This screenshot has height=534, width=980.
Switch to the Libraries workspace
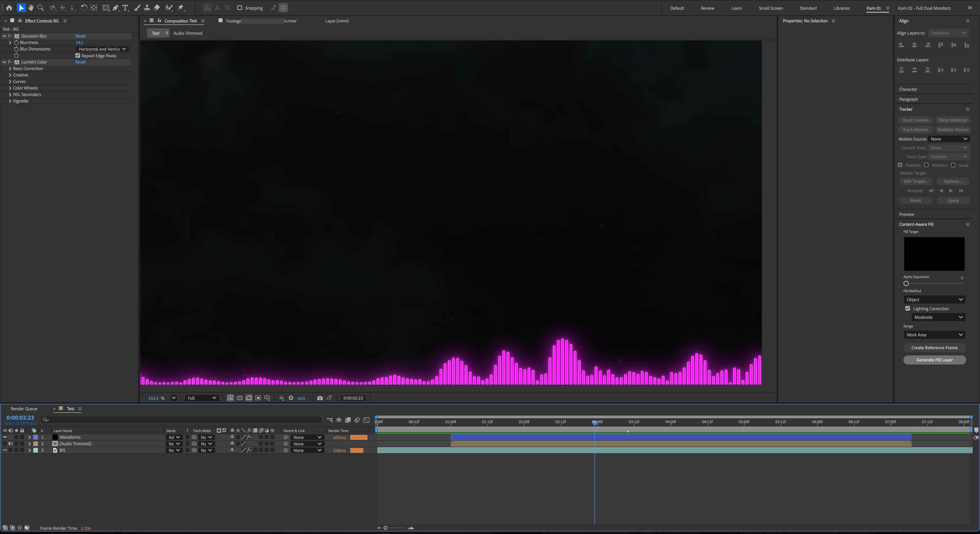click(842, 8)
